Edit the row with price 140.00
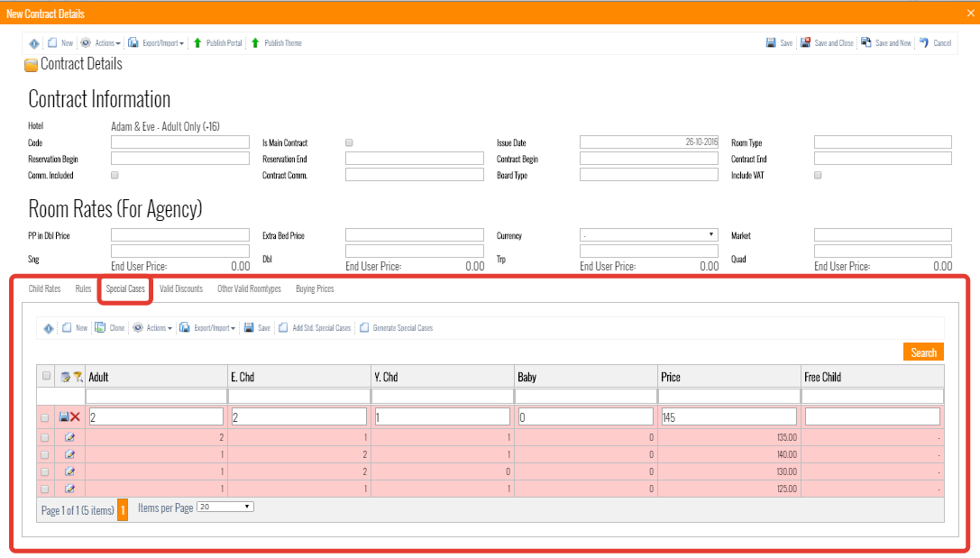Screen dimensions: 980x558 69,454
